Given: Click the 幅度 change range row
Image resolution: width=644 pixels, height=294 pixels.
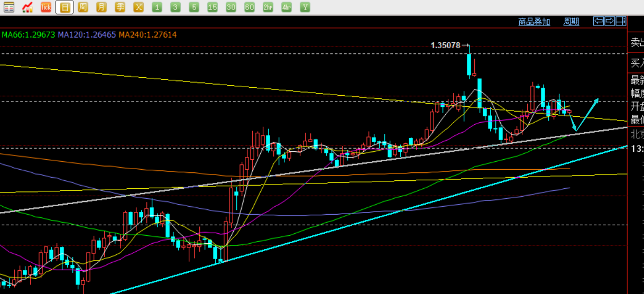Looking at the screenshot, I should point(637,94).
